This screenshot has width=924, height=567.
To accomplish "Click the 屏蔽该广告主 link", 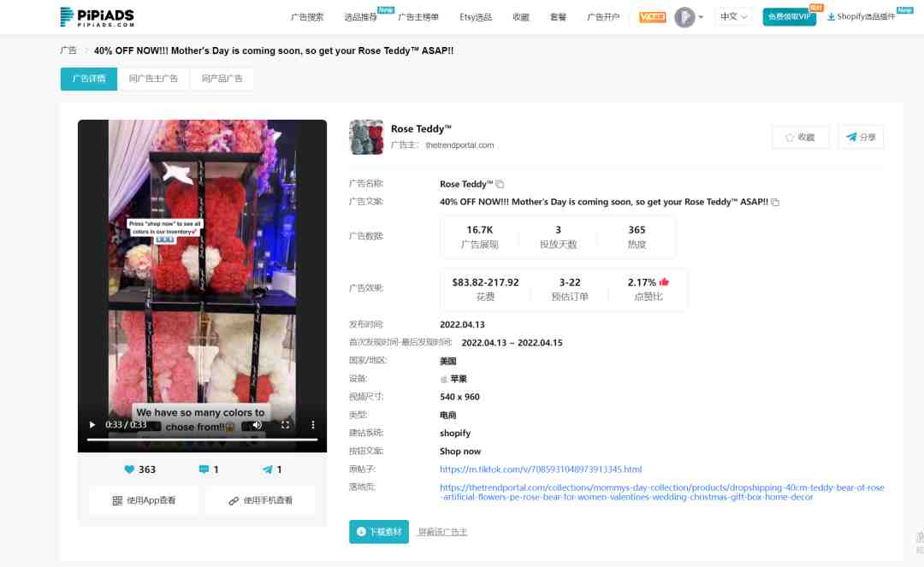I will coord(442,532).
